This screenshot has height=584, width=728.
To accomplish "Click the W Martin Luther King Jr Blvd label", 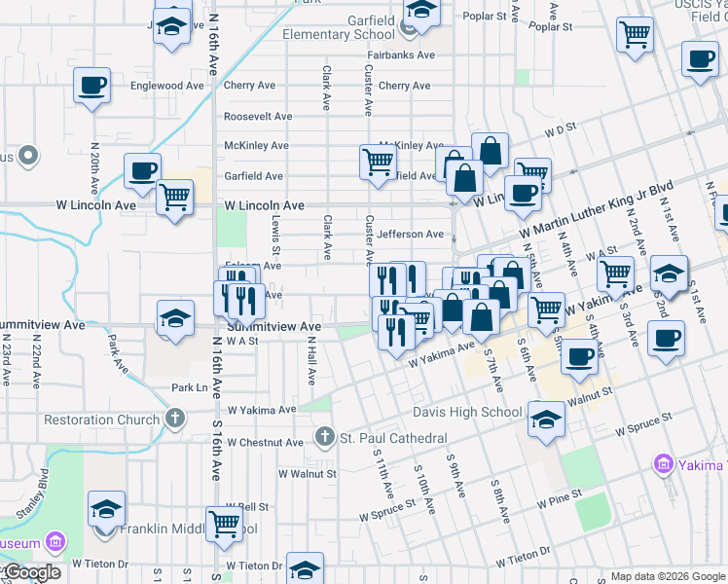I will [596, 209].
